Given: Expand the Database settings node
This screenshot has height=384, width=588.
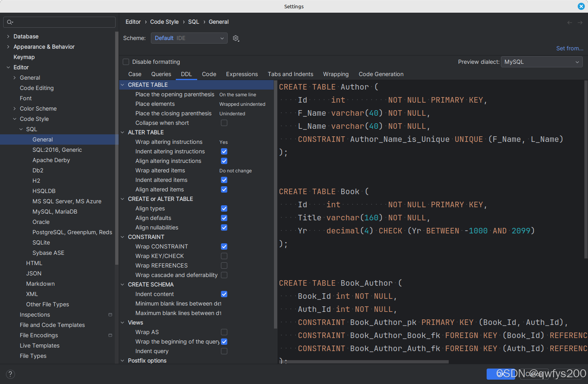Looking at the screenshot, I should click(8, 36).
